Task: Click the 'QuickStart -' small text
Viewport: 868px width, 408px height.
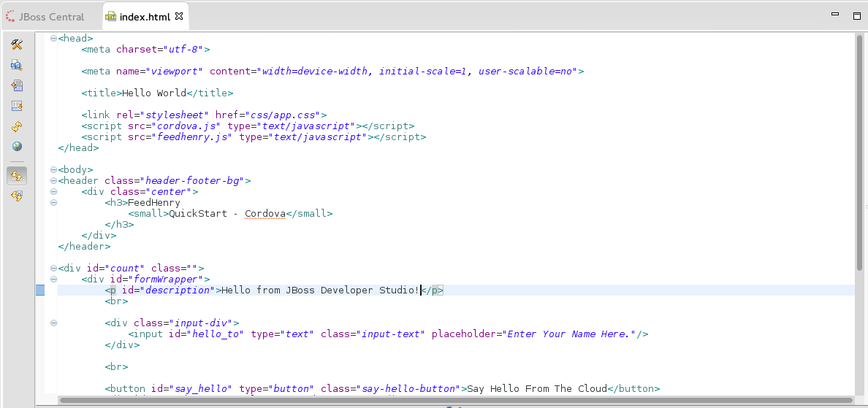Action: 204,213
